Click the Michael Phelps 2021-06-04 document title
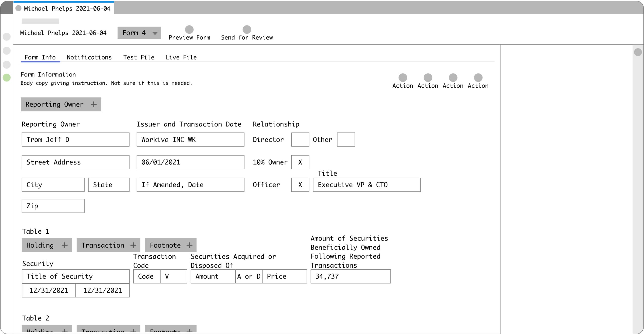 (x=63, y=33)
